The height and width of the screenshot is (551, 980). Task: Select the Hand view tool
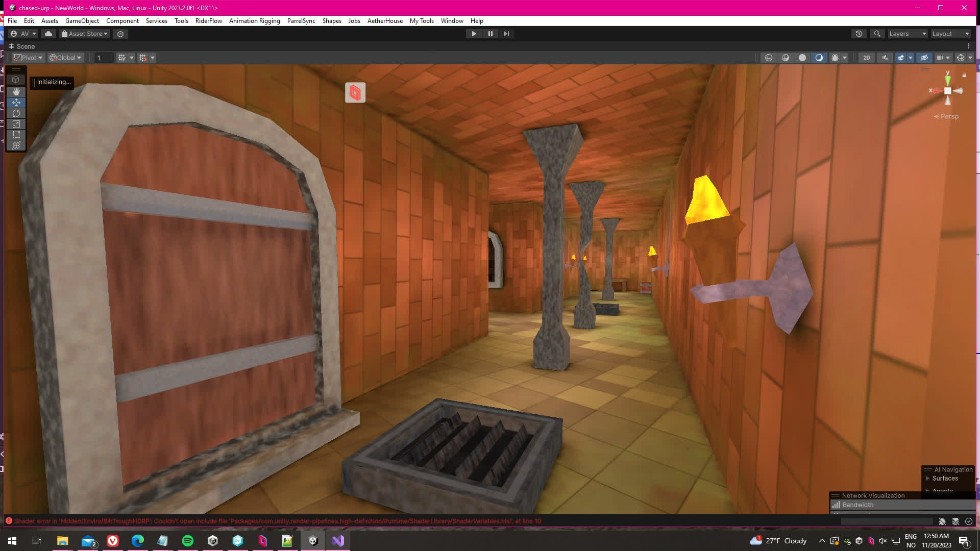[16, 91]
